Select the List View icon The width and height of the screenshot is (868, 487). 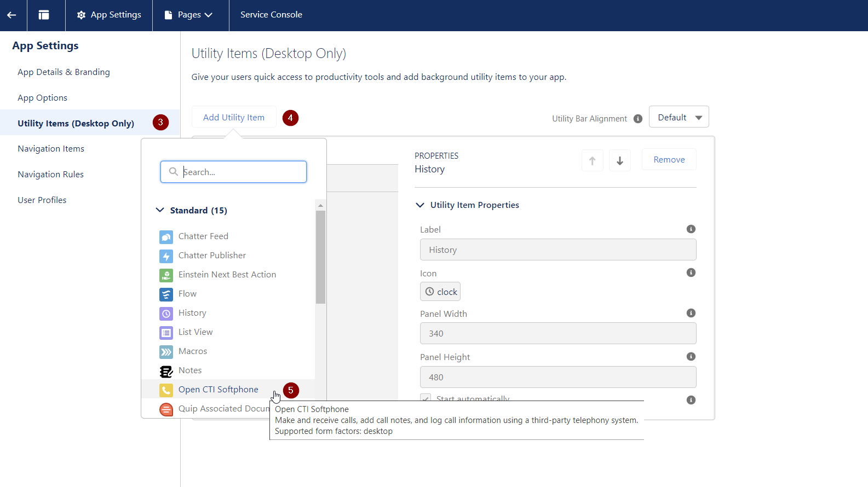[166, 333]
